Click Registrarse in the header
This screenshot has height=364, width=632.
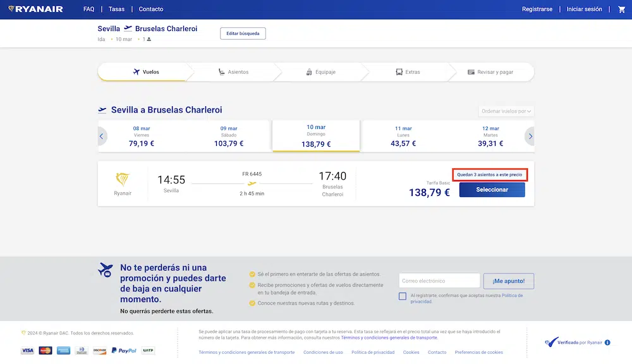coord(537,9)
